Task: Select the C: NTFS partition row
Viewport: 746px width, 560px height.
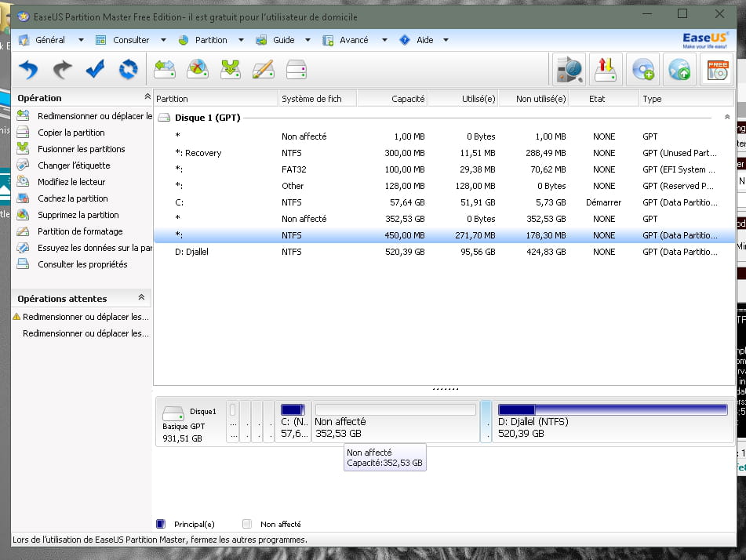Action: click(444, 202)
